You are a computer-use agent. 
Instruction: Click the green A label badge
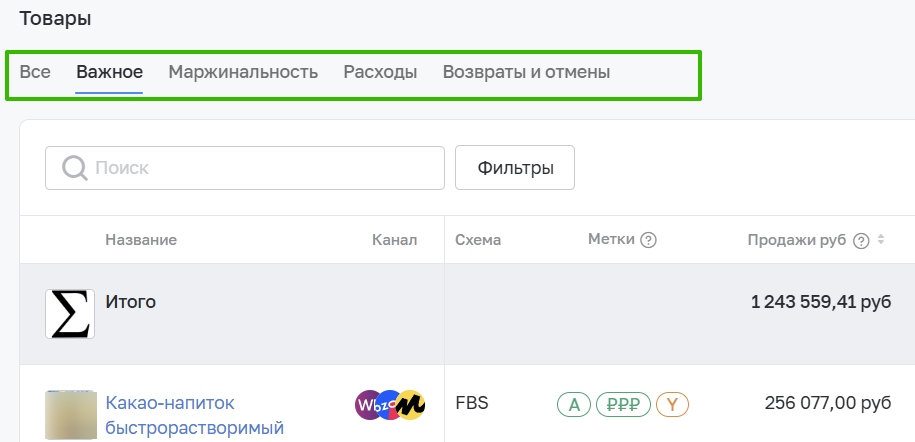[x=574, y=405]
